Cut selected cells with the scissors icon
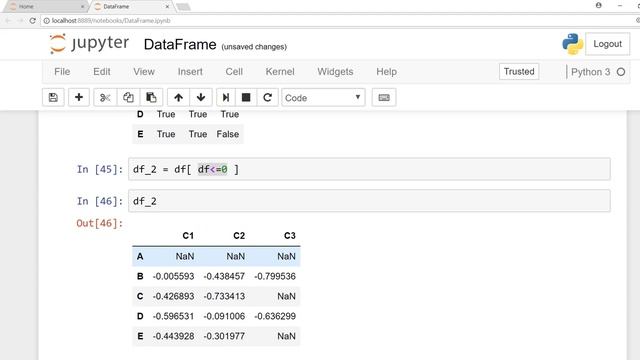Screen dimensions: 640x360 [x=105, y=98]
